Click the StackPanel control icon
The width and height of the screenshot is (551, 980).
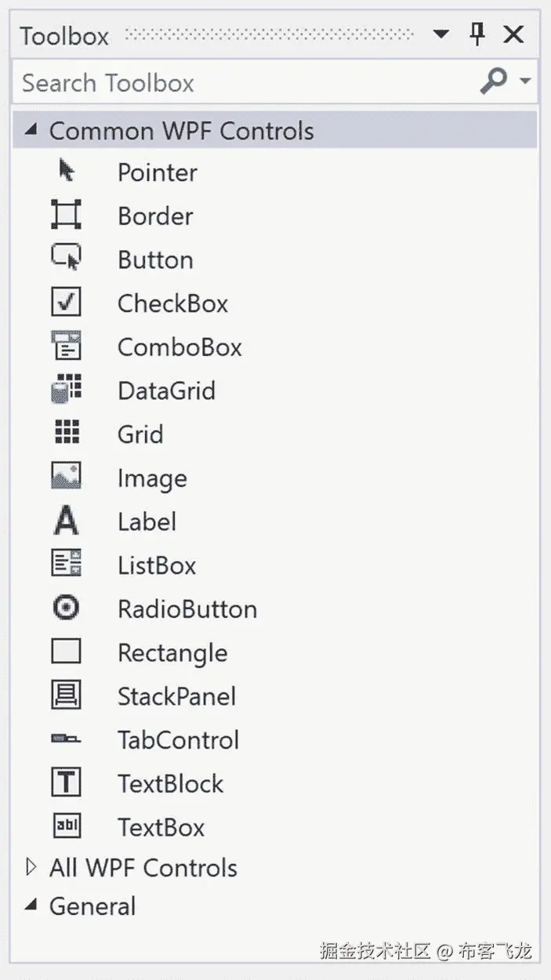[x=66, y=695]
